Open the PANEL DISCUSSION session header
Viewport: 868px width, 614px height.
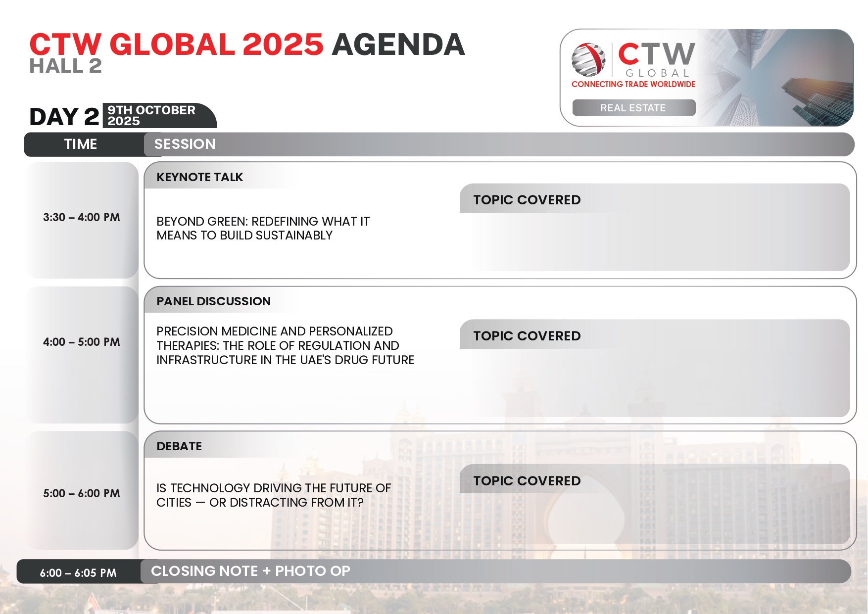coord(213,301)
